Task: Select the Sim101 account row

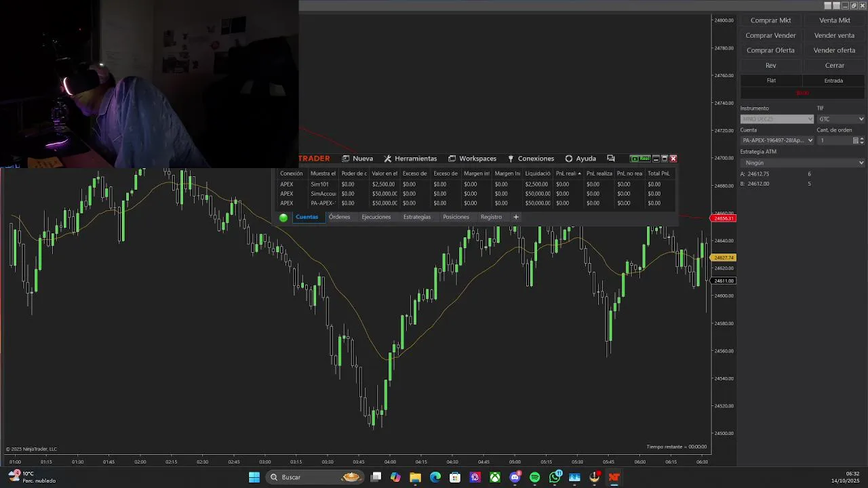Action: tap(477, 184)
